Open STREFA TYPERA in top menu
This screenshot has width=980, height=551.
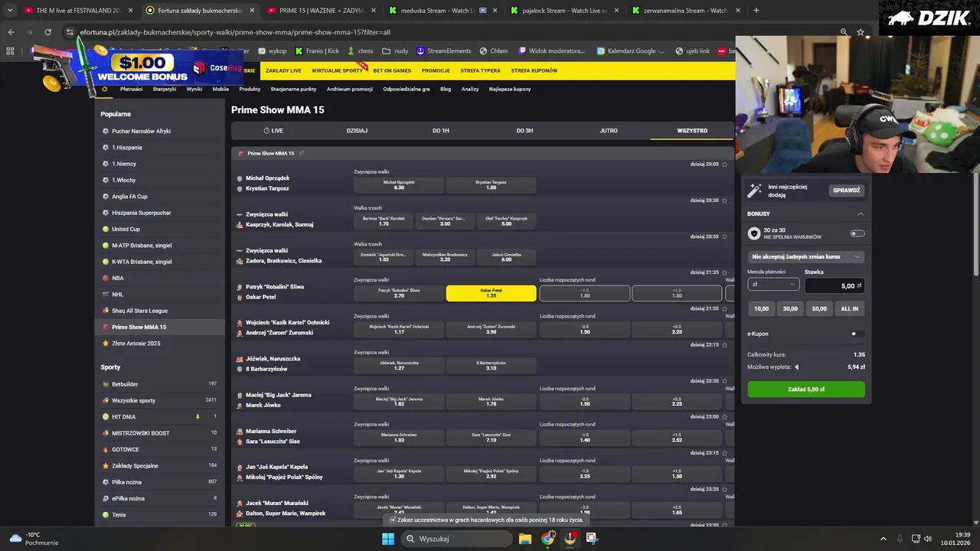[481, 70]
